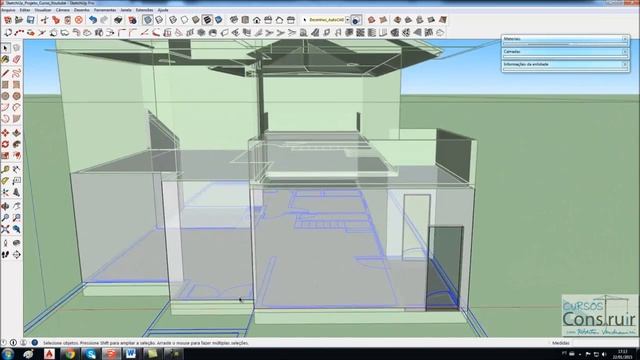This screenshot has width=640, height=360.
Task: Open the Ferramentas menu
Action: tap(105, 10)
